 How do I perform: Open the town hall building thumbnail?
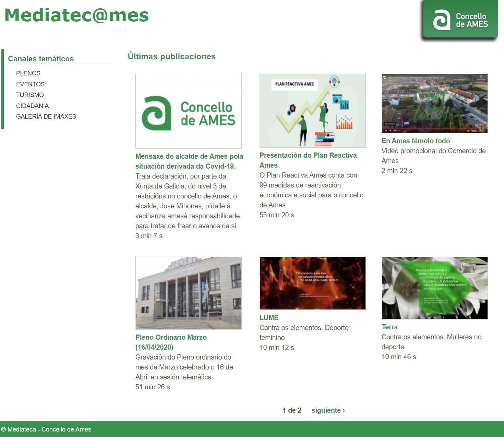189,293
